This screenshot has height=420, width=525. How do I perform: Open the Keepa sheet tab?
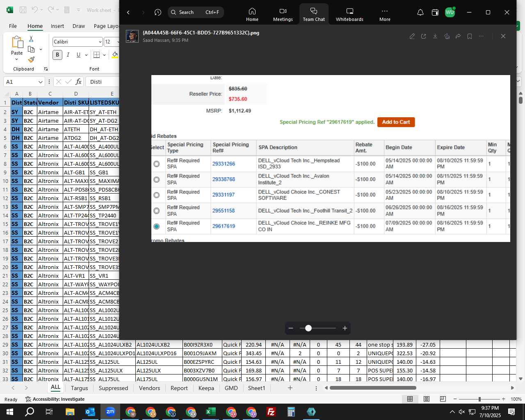pyautogui.click(x=206, y=388)
